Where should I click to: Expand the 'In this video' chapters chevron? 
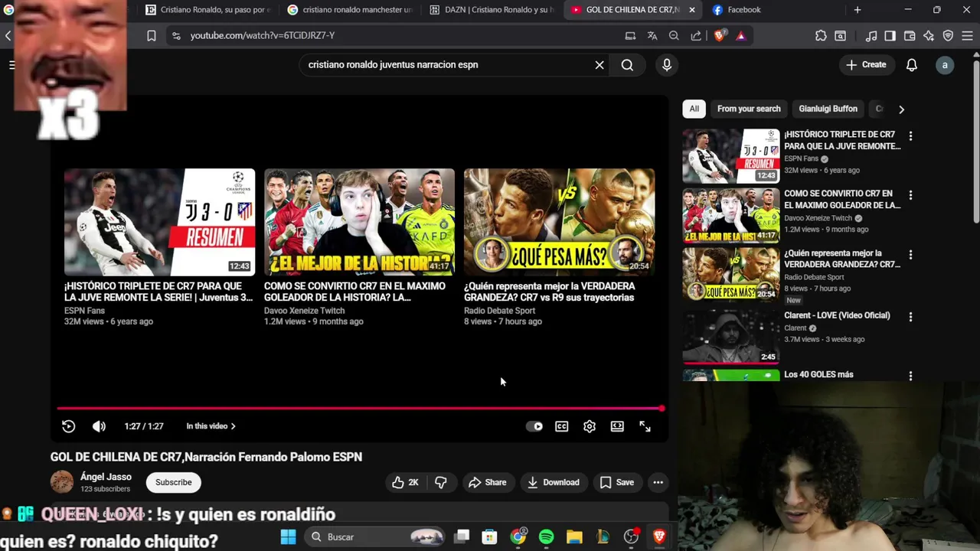[x=233, y=426]
